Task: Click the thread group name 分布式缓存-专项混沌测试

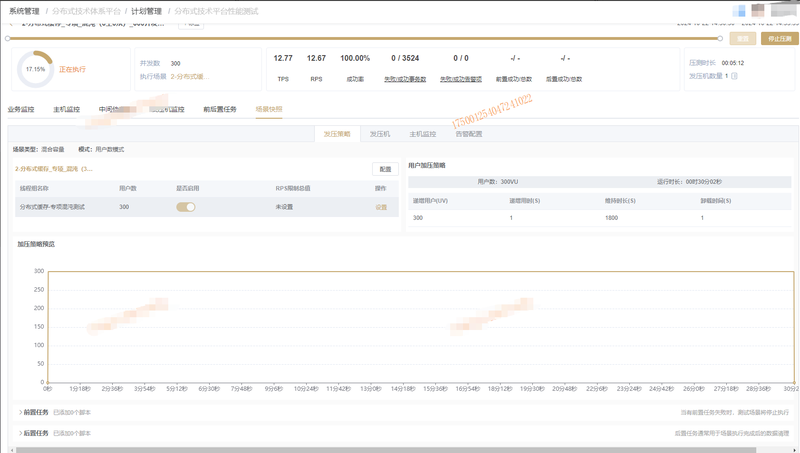Action: coord(52,207)
